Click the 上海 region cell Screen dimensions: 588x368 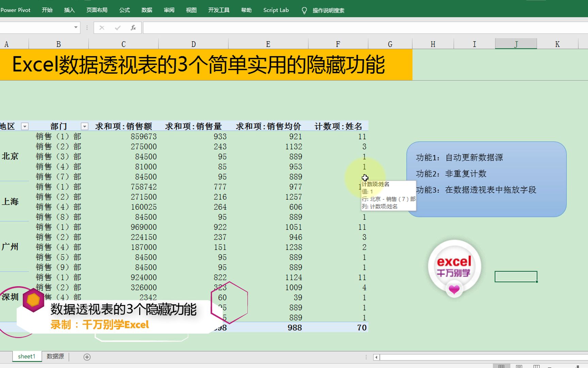(x=10, y=202)
